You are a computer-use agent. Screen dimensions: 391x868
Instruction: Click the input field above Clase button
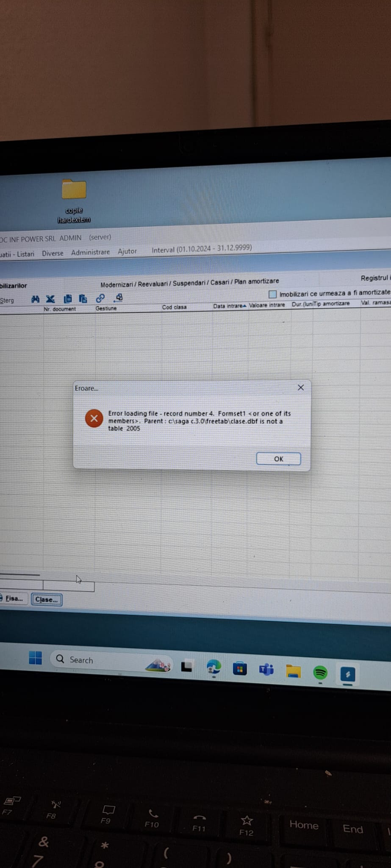(69, 586)
